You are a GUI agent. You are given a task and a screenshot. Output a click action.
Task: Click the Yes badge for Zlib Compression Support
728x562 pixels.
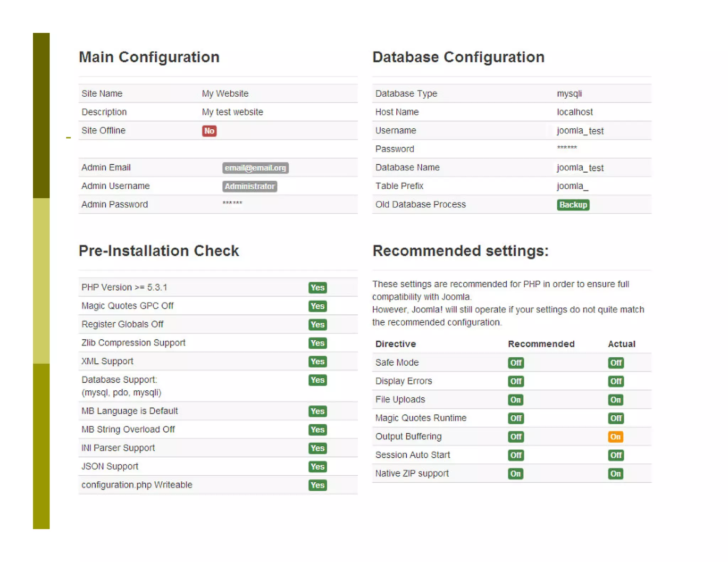[317, 343]
